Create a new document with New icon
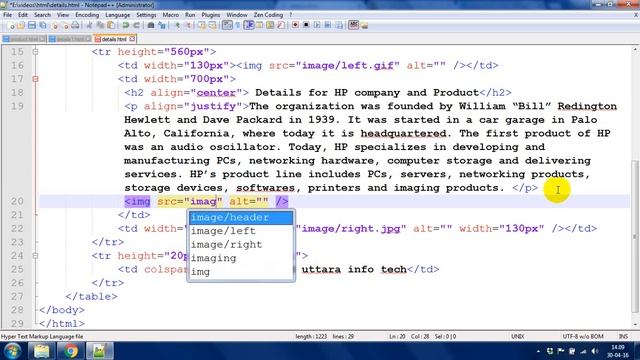 pos(11,25)
